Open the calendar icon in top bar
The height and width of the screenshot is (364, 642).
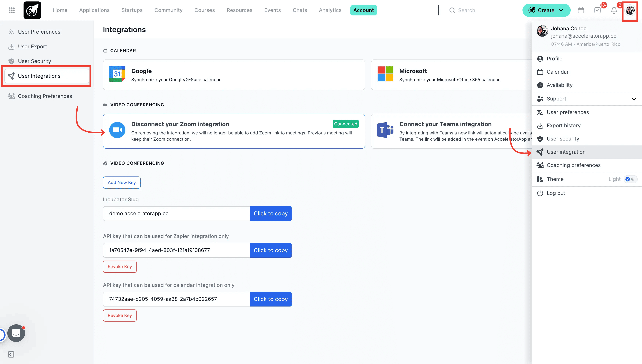click(x=581, y=10)
